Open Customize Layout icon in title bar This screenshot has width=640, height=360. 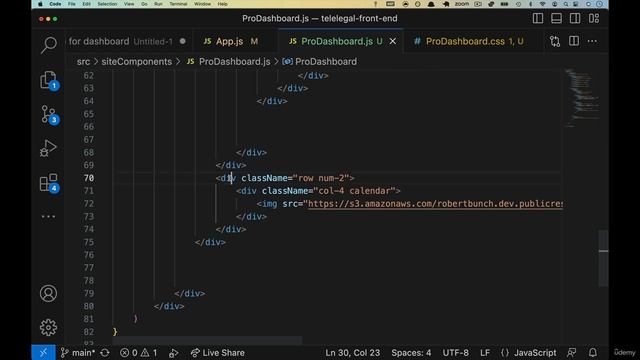coord(594,18)
